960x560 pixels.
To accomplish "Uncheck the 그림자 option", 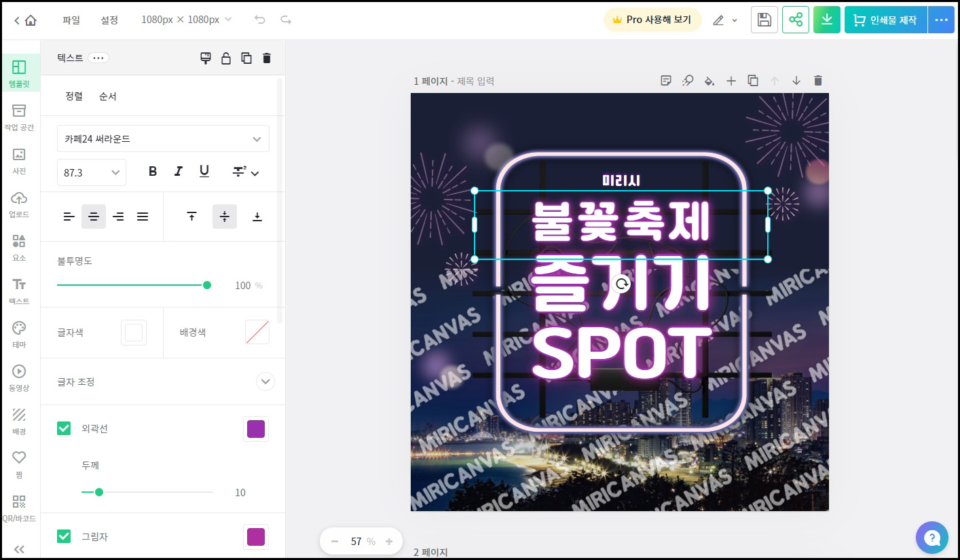I will [x=64, y=536].
